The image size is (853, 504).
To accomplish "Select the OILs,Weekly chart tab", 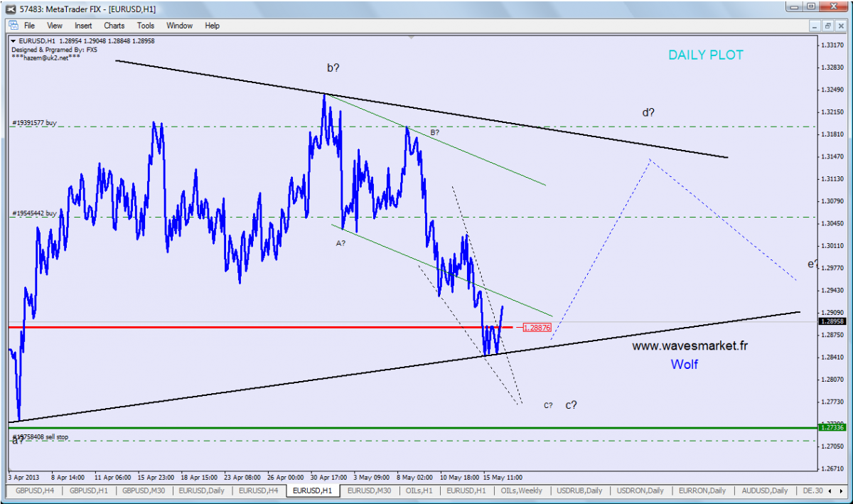I will [522, 491].
